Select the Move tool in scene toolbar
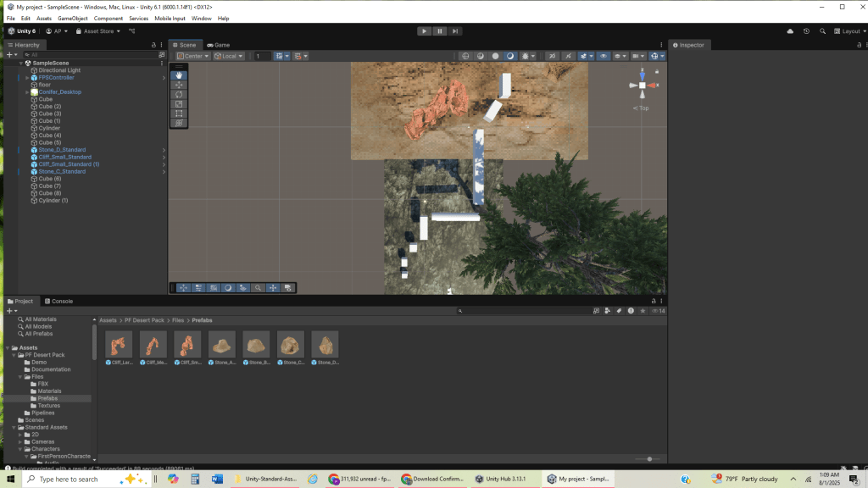868x488 pixels. click(179, 85)
